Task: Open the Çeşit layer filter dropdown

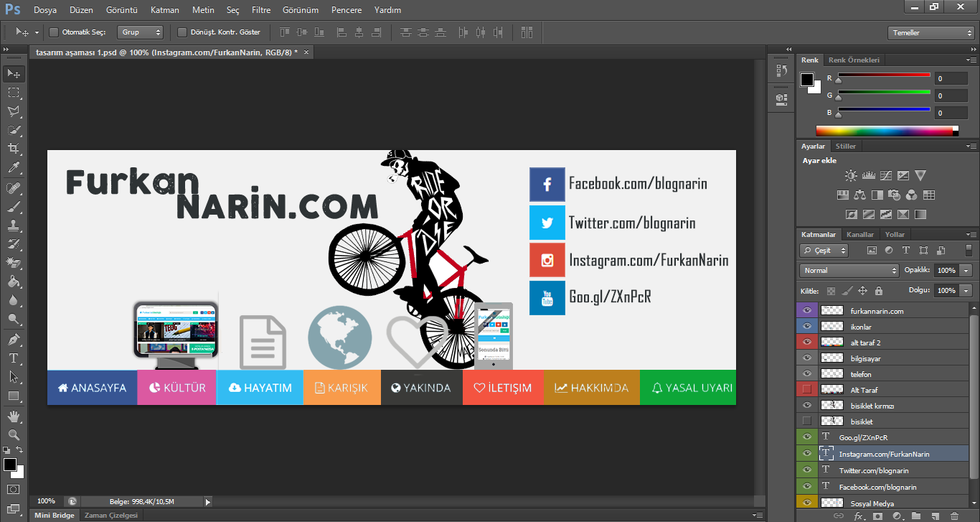Action: [824, 251]
